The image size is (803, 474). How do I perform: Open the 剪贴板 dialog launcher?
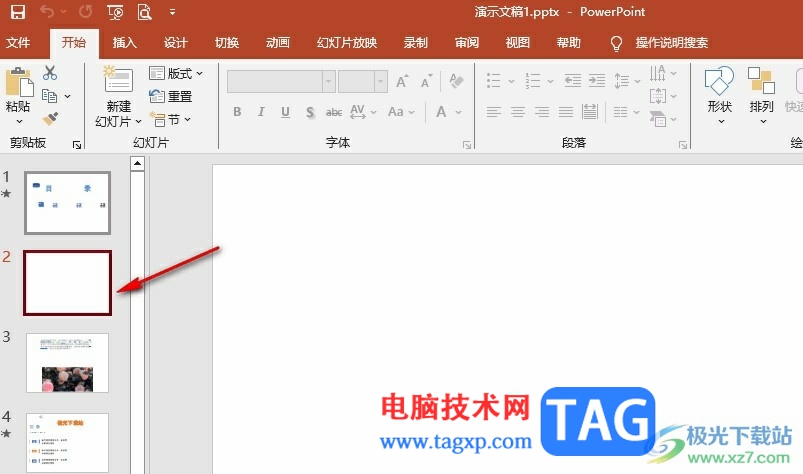click(77, 145)
